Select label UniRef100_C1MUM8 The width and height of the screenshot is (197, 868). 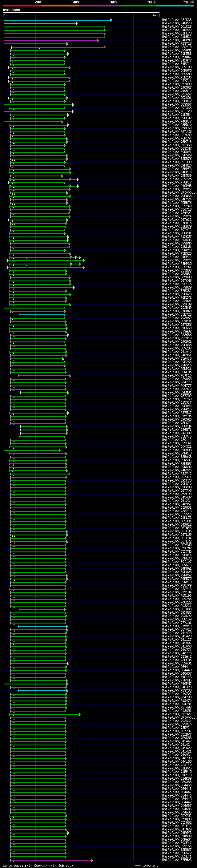[177, 450]
